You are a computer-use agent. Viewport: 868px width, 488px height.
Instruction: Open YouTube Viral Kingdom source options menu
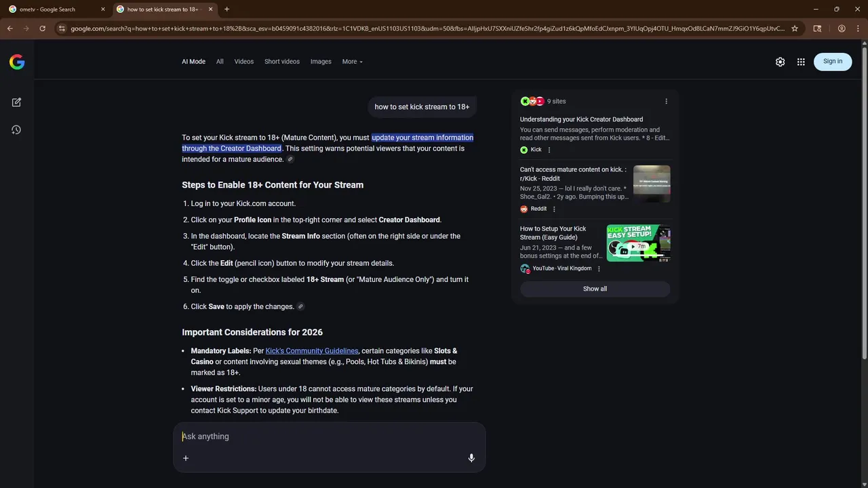point(599,268)
